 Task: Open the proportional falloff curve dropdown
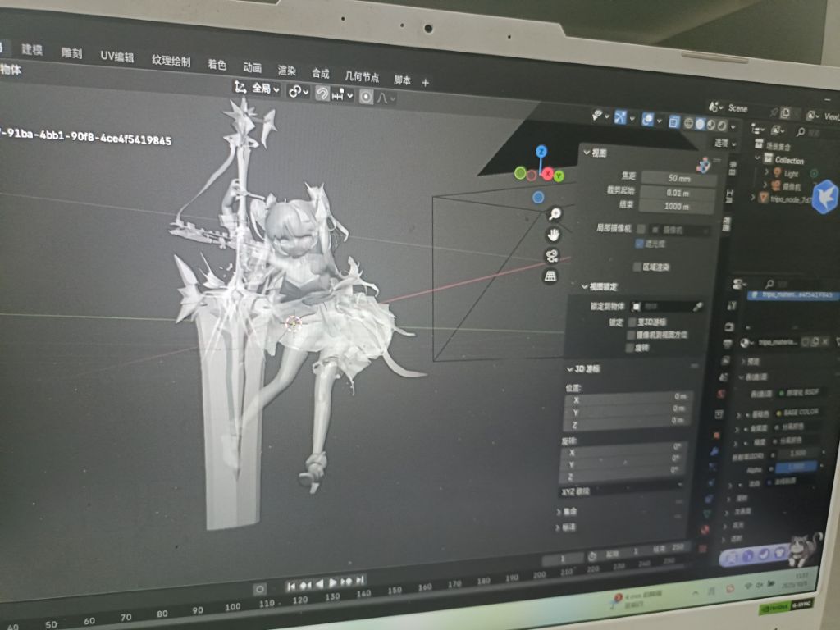tap(386, 98)
